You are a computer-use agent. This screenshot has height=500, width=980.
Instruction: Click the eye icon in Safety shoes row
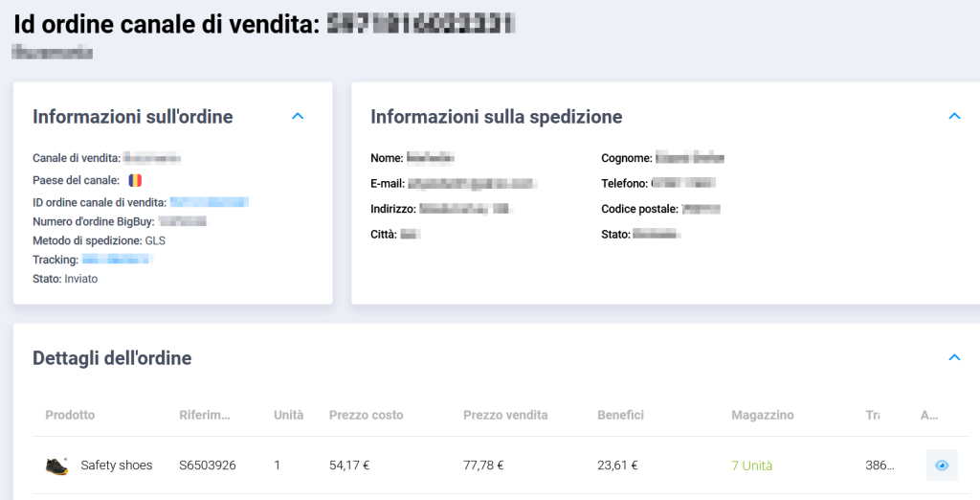tap(942, 466)
